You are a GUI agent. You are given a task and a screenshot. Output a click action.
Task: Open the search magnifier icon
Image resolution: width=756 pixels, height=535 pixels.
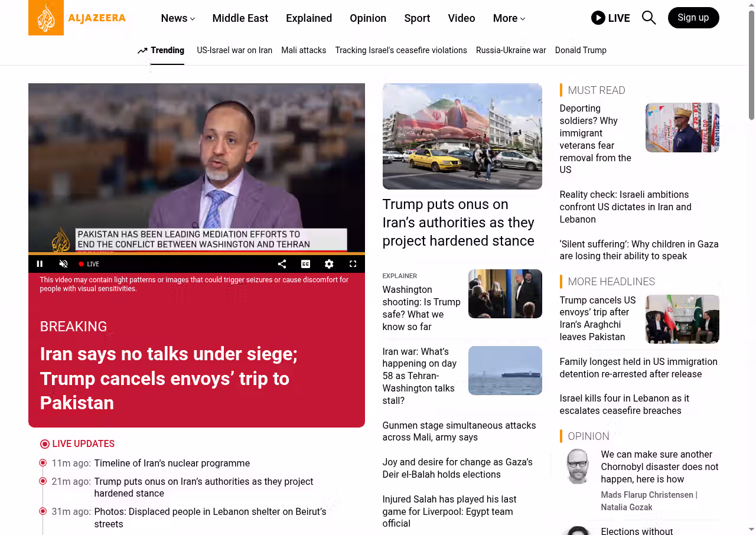649,18
